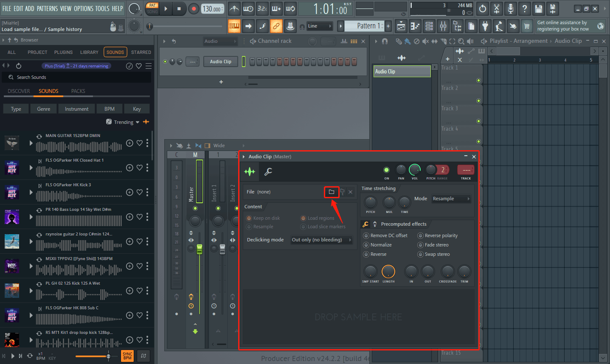
Task: Click the render audio export icon
Action: click(552, 8)
